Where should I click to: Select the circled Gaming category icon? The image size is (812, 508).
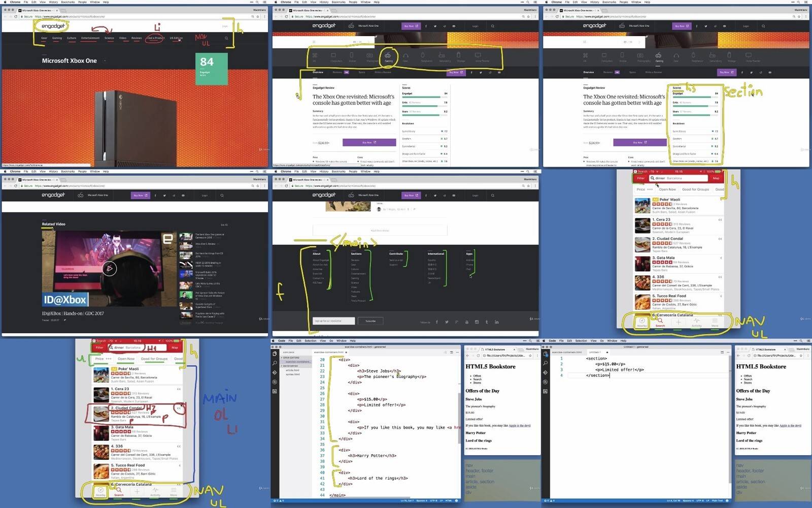[x=388, y=56]
